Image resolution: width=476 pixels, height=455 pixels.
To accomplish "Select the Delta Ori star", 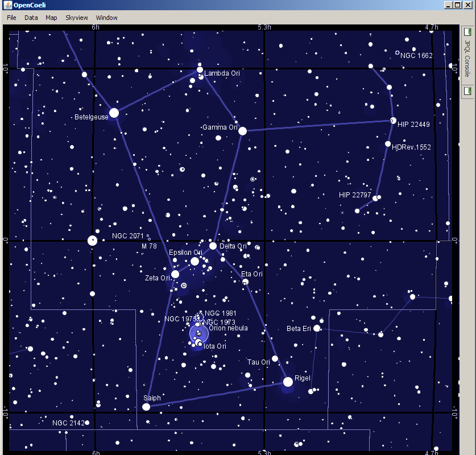I will 213,246.
